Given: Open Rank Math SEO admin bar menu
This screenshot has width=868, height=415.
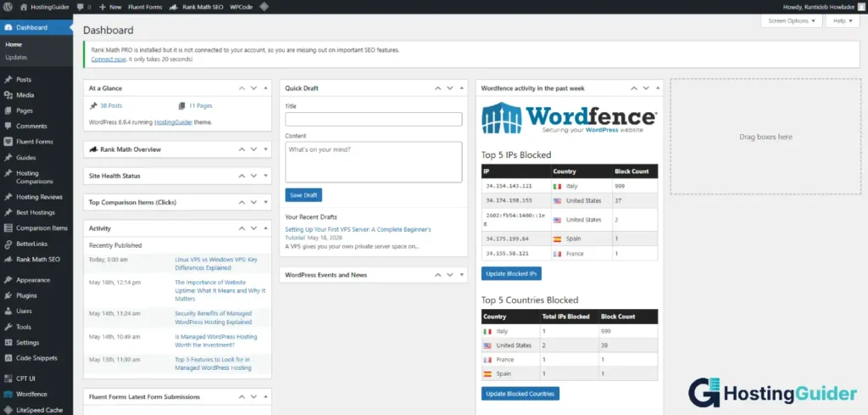Looking at the screenshot, I should coord(196,7).
